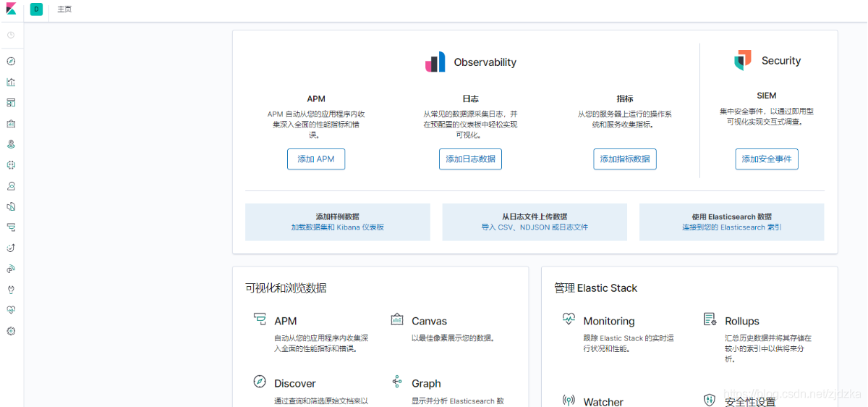Open the Watcher link

[603, 402]
